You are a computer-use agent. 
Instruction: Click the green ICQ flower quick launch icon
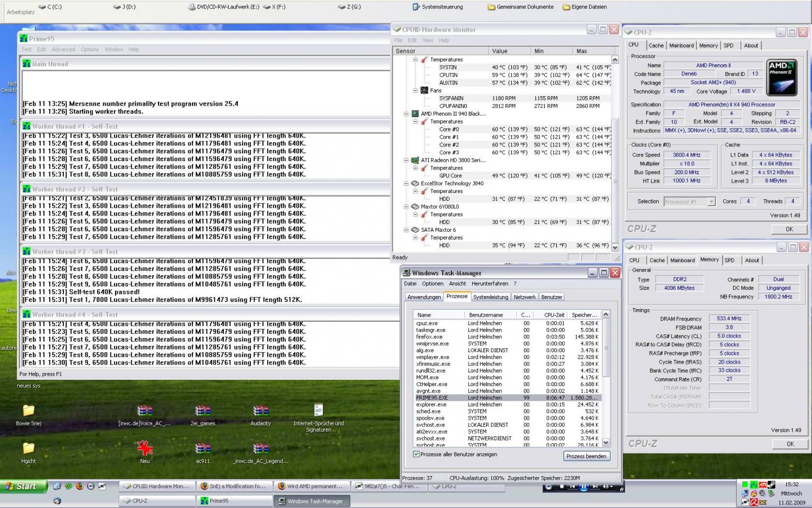(x=68, y=486)
